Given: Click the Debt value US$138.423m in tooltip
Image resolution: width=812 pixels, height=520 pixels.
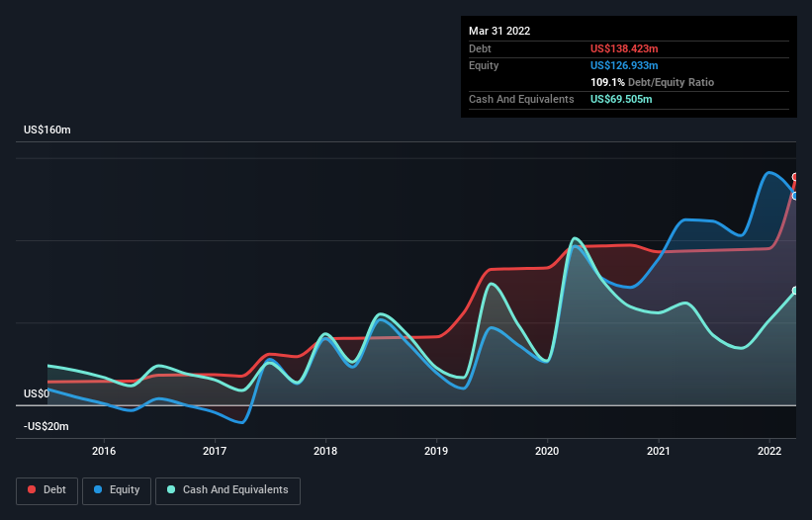Looking at the screenshot, I should (x=624, y=48).
